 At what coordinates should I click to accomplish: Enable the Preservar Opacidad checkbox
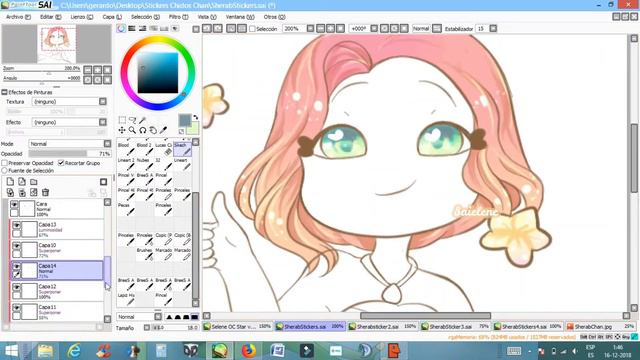pyautogui.click(x=4, y=163)
